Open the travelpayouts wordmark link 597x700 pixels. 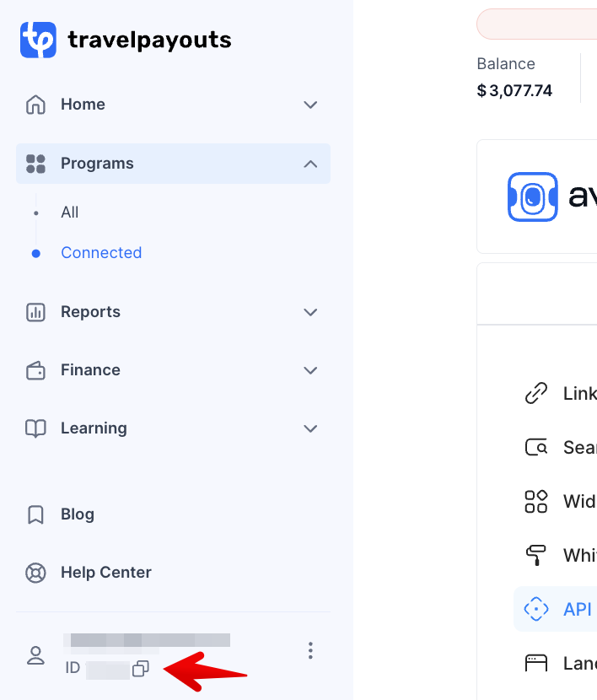(x=149, y=40)
